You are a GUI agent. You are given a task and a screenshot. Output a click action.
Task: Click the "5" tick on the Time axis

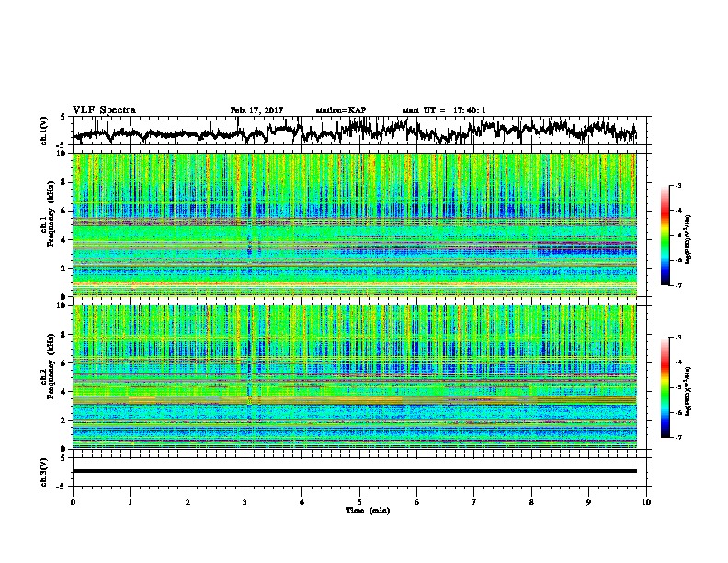[359, 502]
